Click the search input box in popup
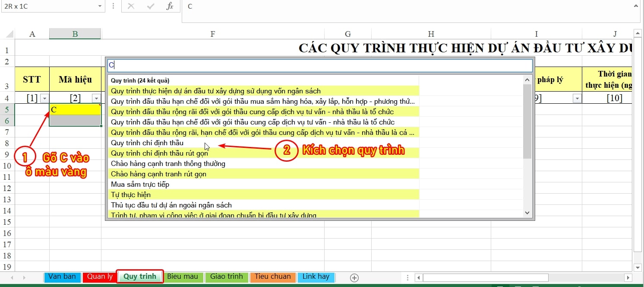The height and width of the screenshot is (287, 644). click(319, 65)
